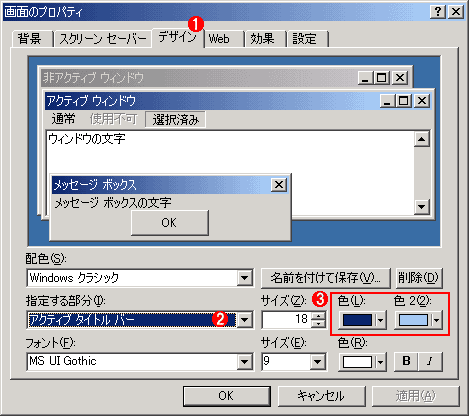Decrease size with spinner down arrow

click(x=319, y=324)
